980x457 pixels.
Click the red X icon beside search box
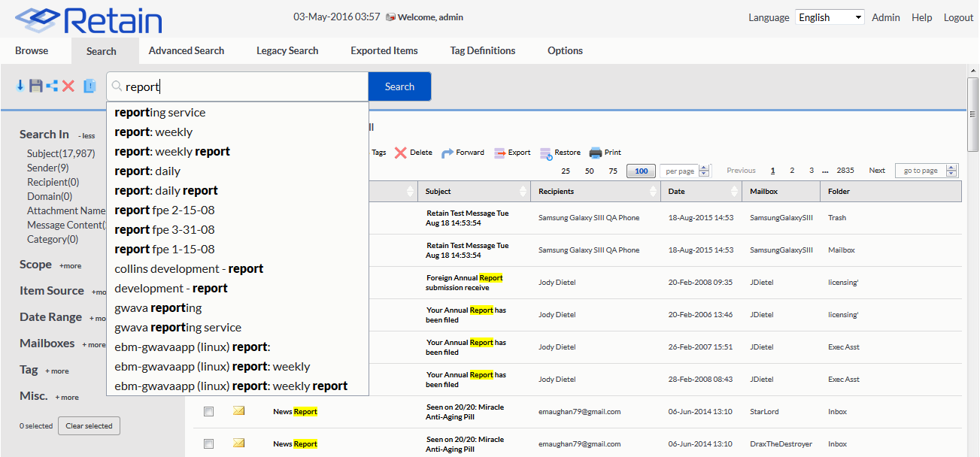point(68,86)
